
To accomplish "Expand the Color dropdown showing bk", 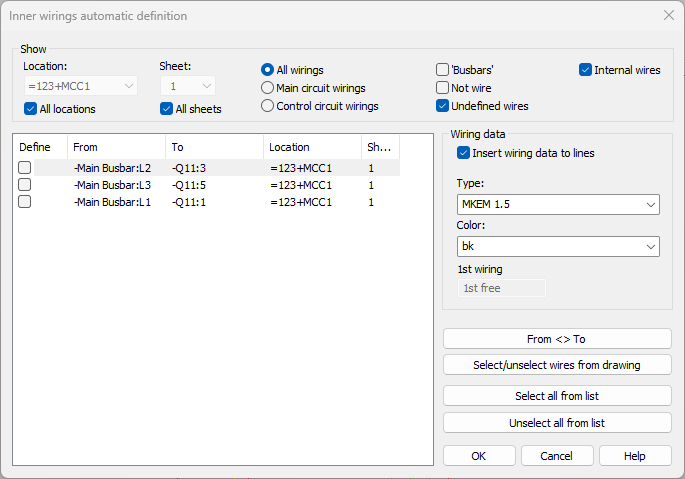I will (557, 246).
